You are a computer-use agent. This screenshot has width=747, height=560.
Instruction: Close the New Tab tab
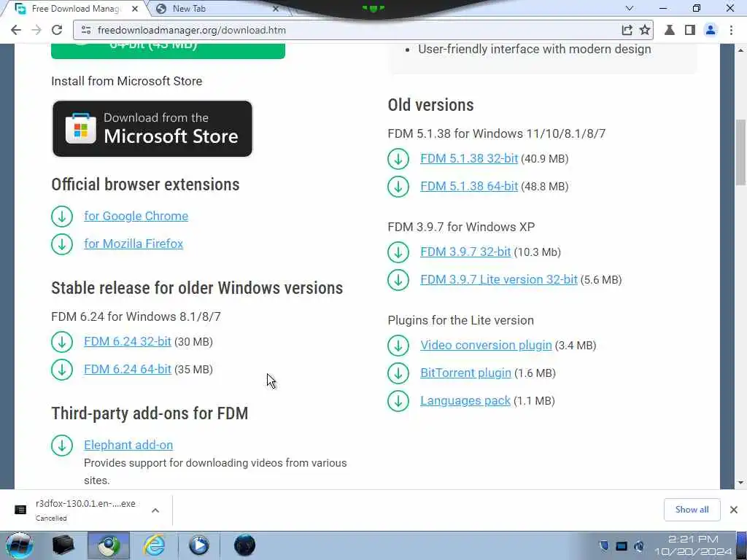coord(275,9)
